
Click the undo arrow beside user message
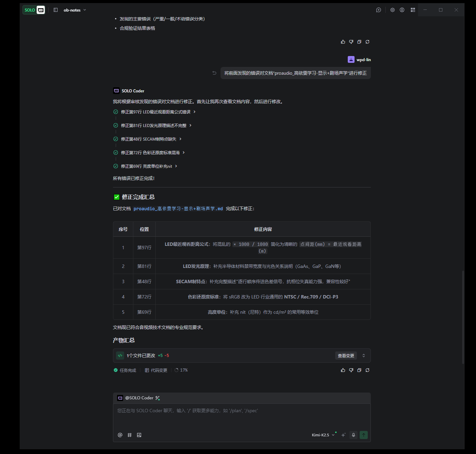point(214,73)
